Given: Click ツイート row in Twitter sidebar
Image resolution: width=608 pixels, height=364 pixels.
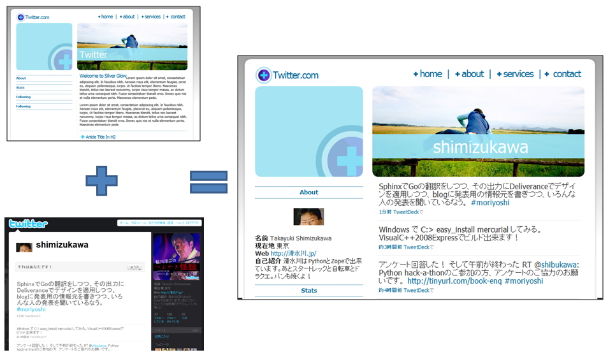Looking at the screenshot, I should pyautogui.click(x=177, y=330).
